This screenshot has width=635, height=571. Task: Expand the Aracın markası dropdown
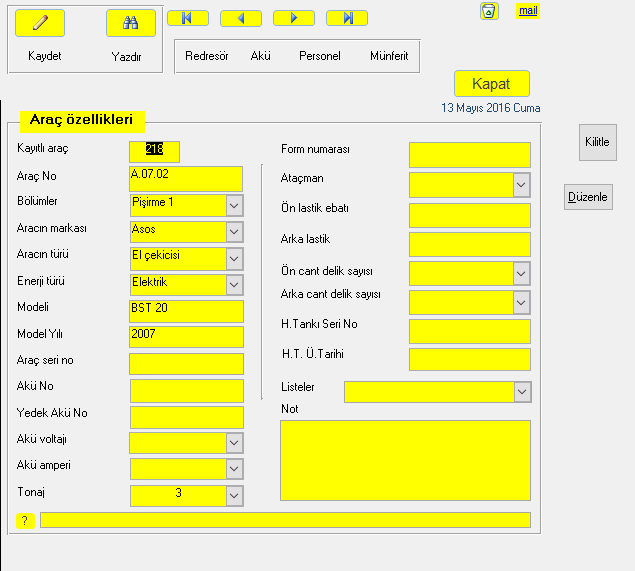(x=234, y=232)
